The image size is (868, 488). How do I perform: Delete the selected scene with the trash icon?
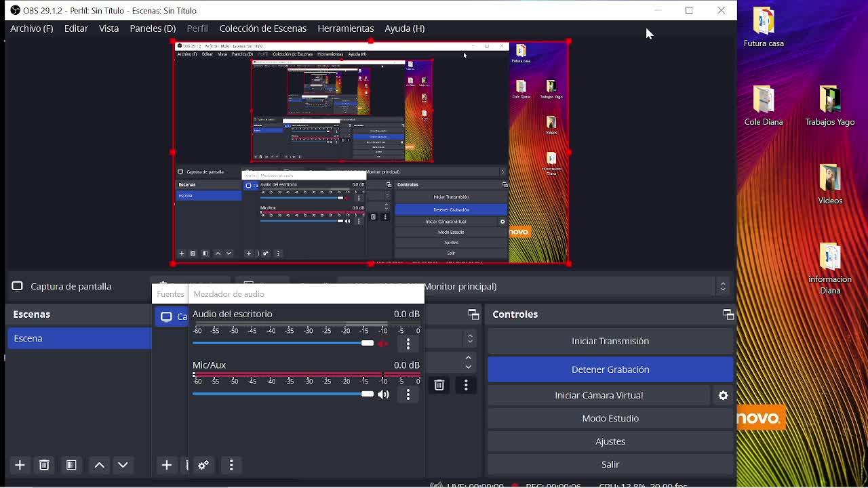(44, 465)
